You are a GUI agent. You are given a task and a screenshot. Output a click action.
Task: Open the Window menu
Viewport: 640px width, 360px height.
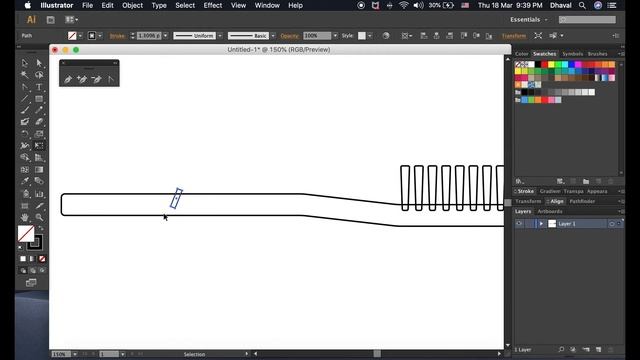pos(267,5)
